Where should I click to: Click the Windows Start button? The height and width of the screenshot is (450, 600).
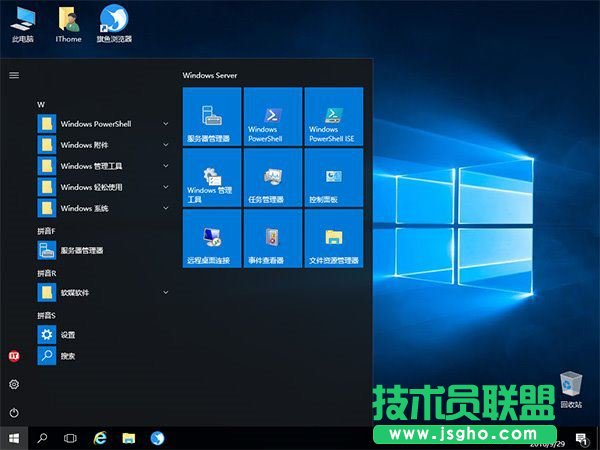pos(14,438)
